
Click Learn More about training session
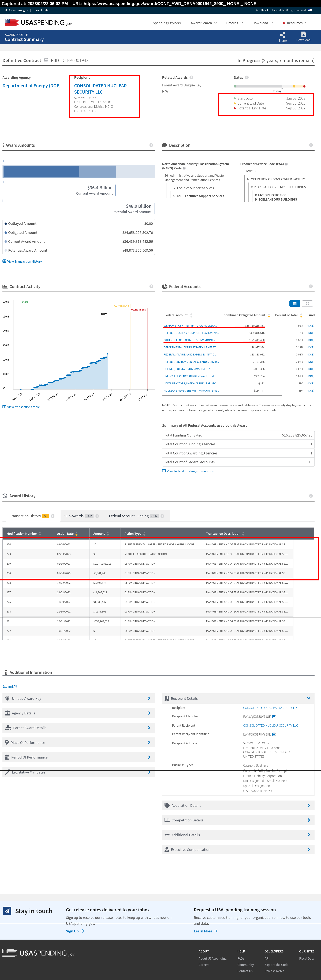(206, 931)
